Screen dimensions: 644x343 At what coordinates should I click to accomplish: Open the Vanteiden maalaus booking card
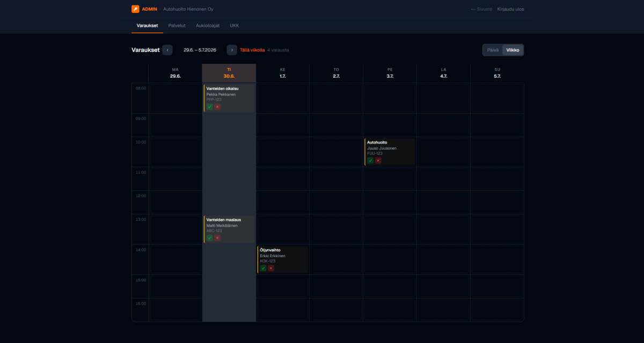coord(229,229)
